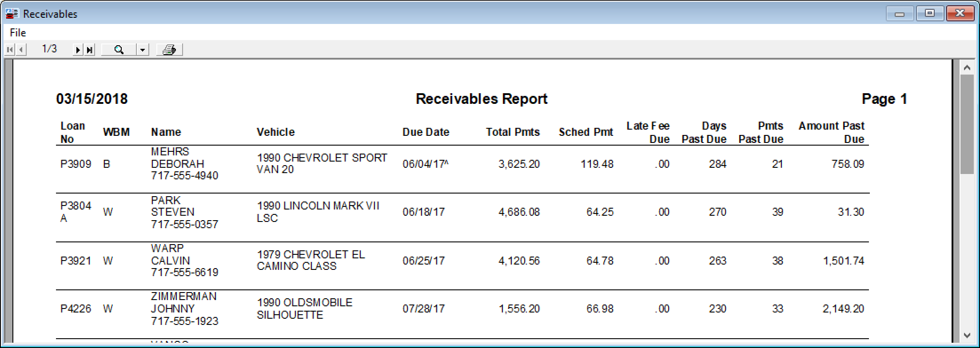Click vehicle 1990 CHEVROLET SPORT VAN 20
Viewport: 980px width, 348px height.
tap(322, 164)
